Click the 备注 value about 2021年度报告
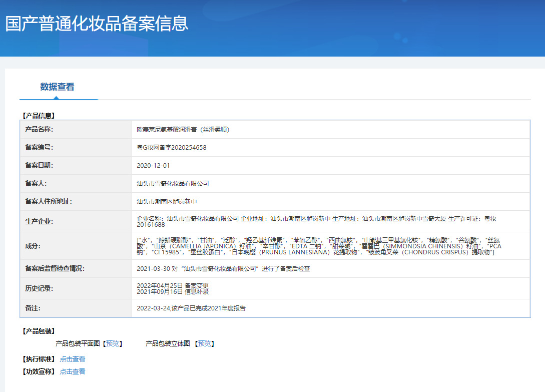 [191, 308]
